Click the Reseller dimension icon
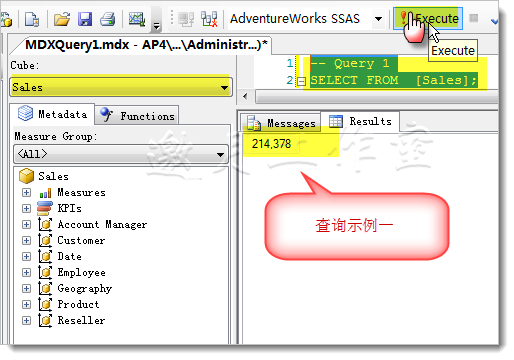Image resolution: width=514 pixels, height=360 pixels. [45, 320]
